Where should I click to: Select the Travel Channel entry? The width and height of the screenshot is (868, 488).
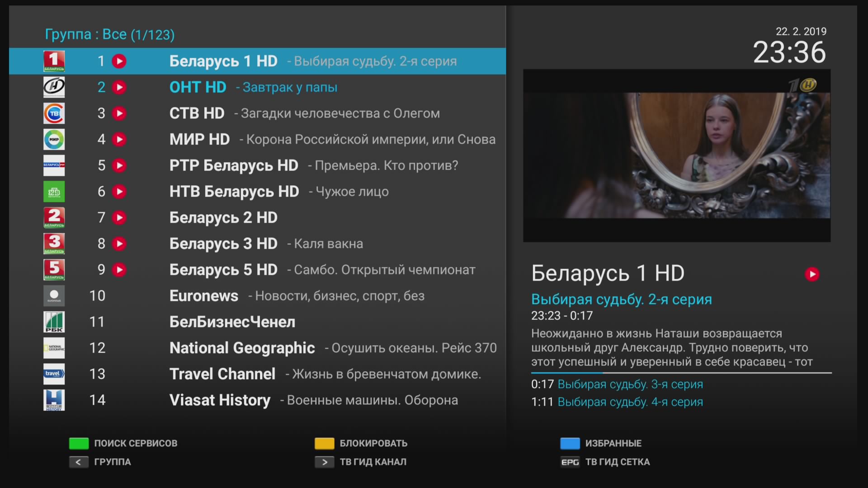click(257, 374)
